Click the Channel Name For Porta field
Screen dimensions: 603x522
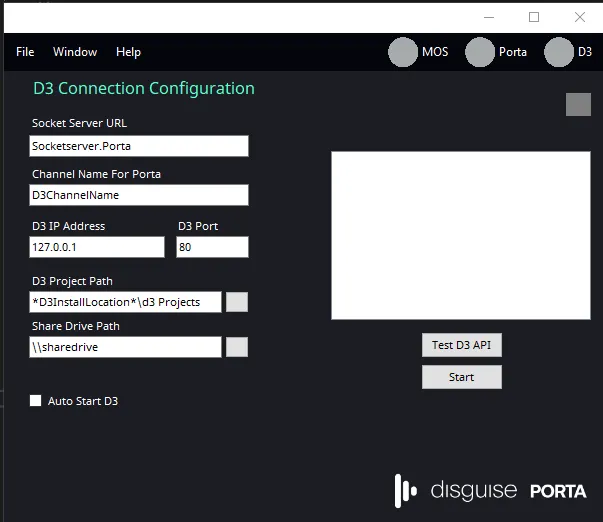click(139, 195)
